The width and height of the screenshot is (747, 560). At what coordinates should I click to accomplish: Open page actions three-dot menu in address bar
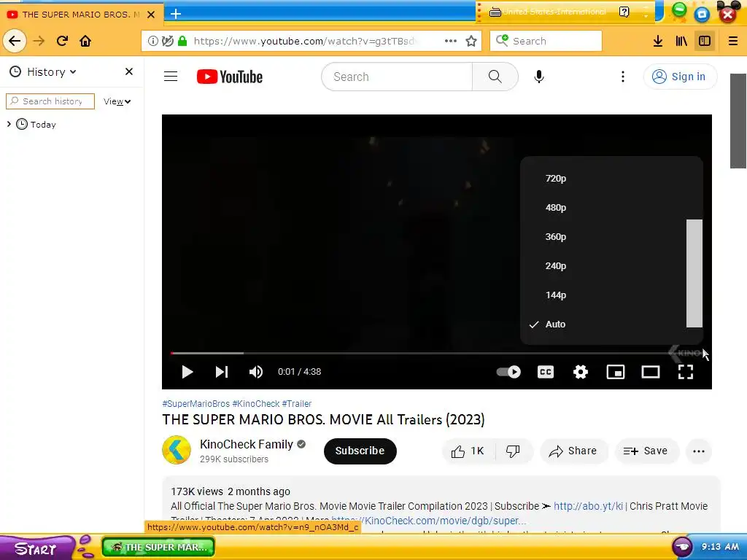click(451, 41)
